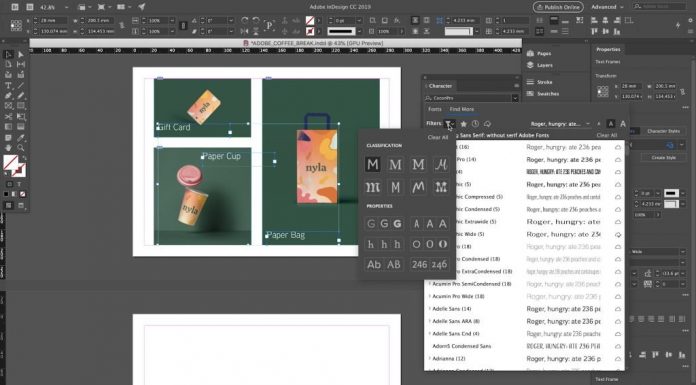Click the Create Style button
The width and height of the screenshot is (696, 385).
(x=664, y=158)
